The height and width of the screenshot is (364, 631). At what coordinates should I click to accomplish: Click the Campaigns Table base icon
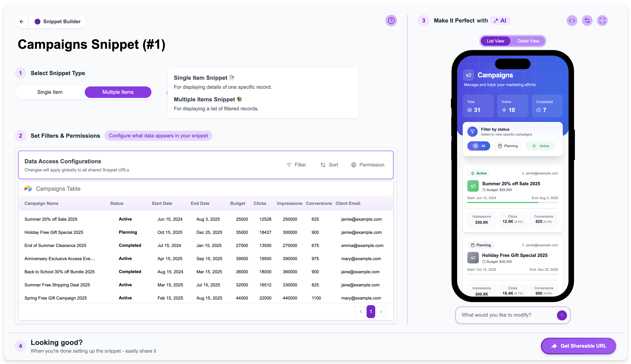tap(28, 188)
